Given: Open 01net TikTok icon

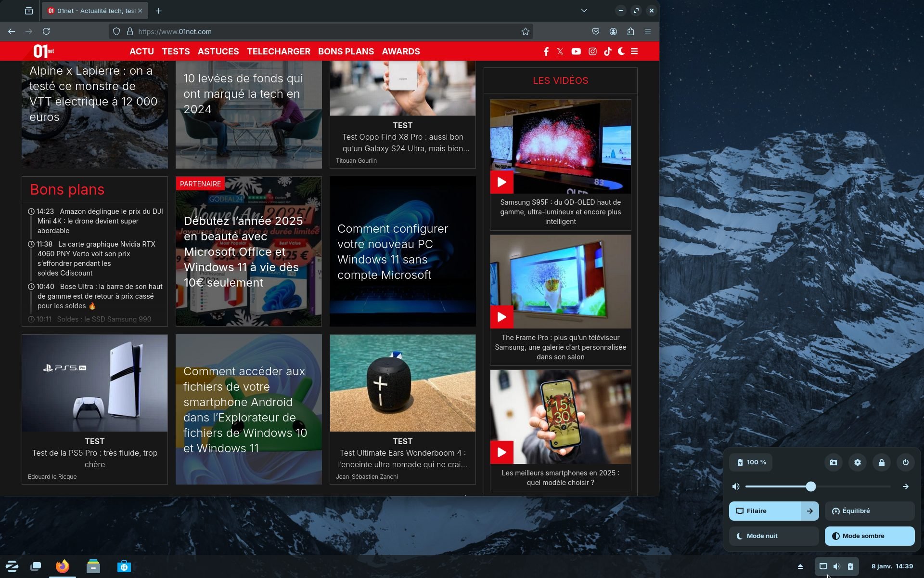Looking at the screenshot, I should coord(607,52).
